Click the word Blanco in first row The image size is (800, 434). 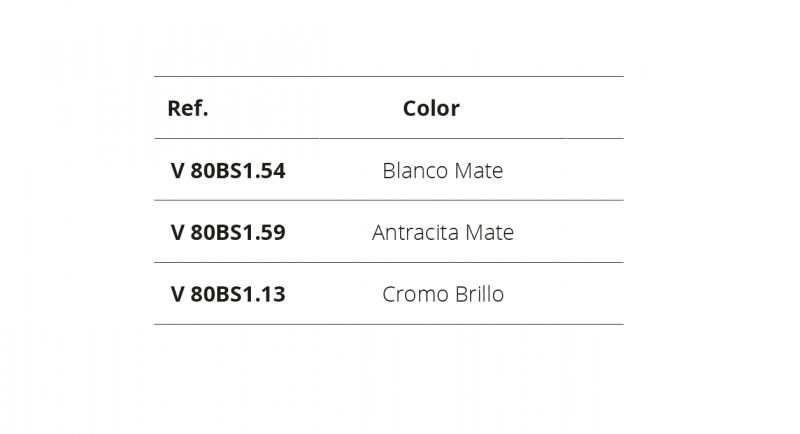[x=415, y=171]
